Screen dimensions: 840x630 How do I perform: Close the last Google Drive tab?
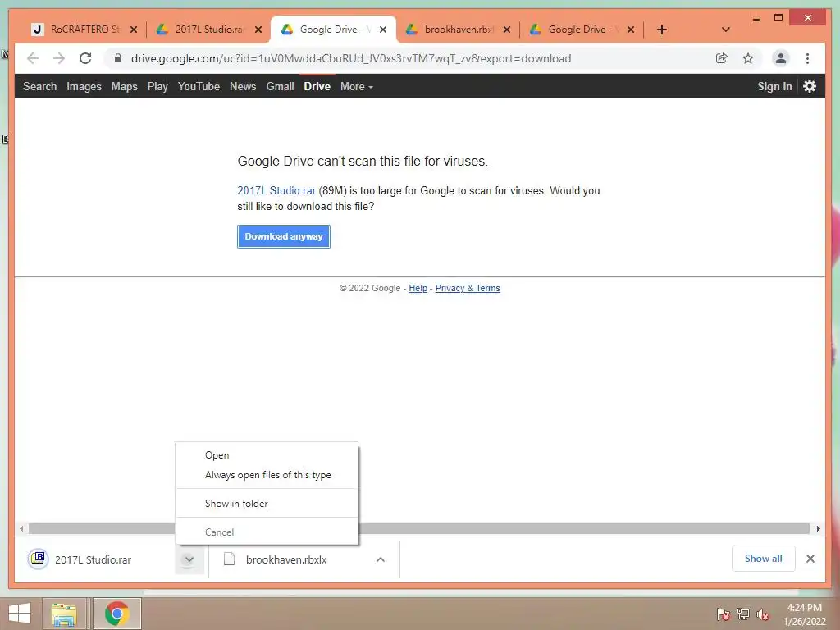pos(631,30)
